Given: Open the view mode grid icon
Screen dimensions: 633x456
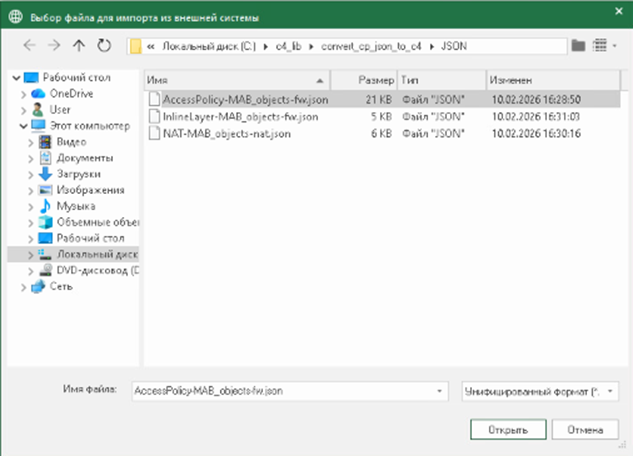Looking at the screenshot, I should [x=599, y=46].
